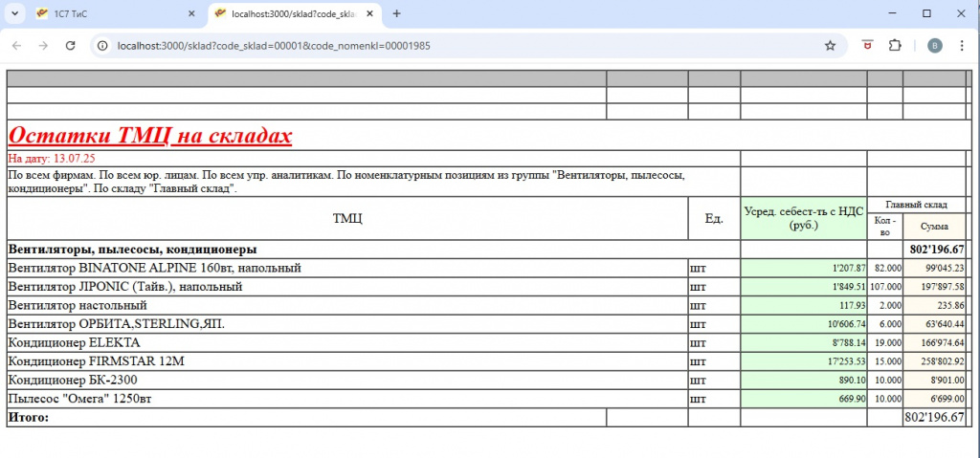Close the 1C7 ТиС tab
The image size is (980, 458).
click(x=191, y=13)
